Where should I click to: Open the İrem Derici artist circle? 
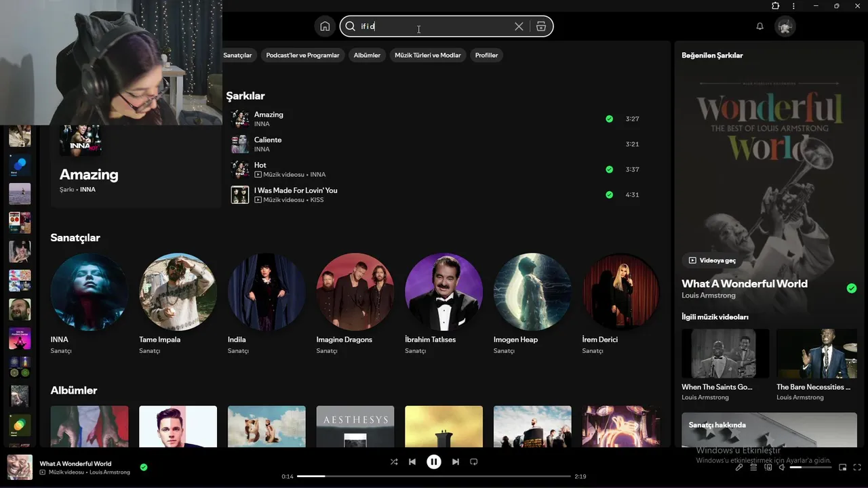[621, 292]
